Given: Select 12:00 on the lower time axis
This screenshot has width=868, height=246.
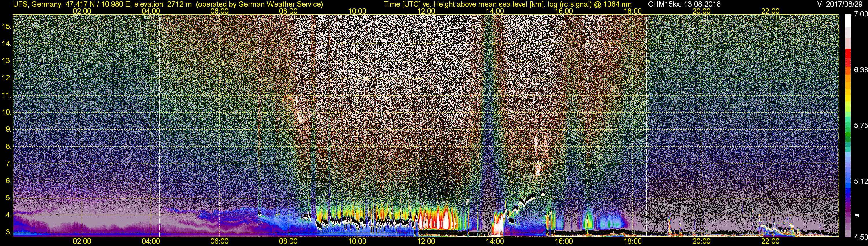Looking at the screenshot, I should point(426,242).
